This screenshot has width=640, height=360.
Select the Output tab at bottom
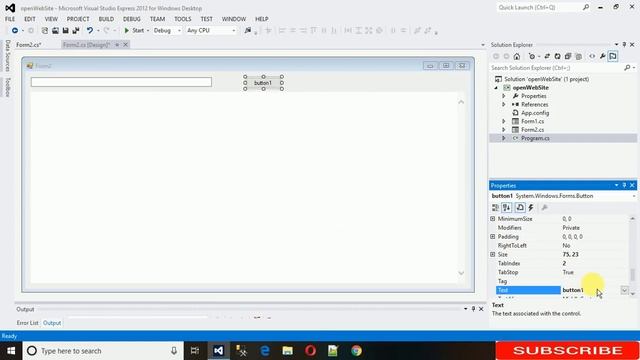pyautogui.click(x=52, y=323)
